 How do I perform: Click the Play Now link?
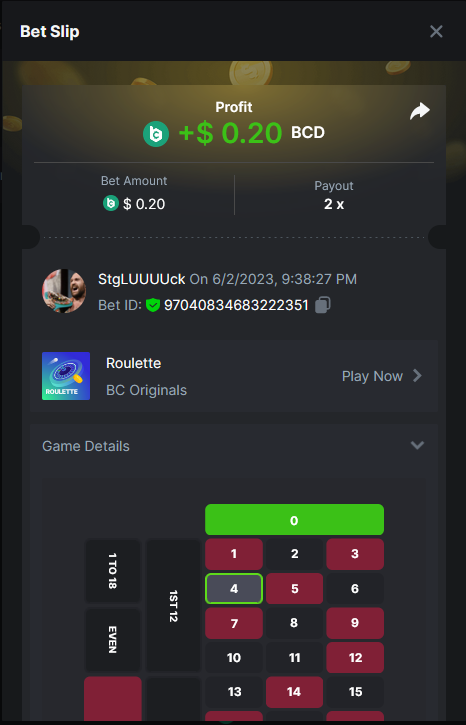click(372, 376)
